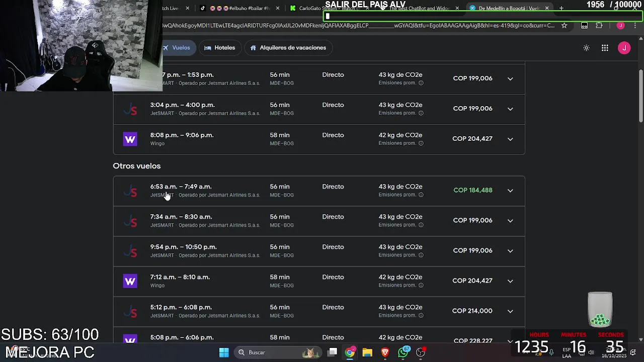Select the Alquileres de vacaciones tab
Screen dimensions: 644x362
point(288,48)
